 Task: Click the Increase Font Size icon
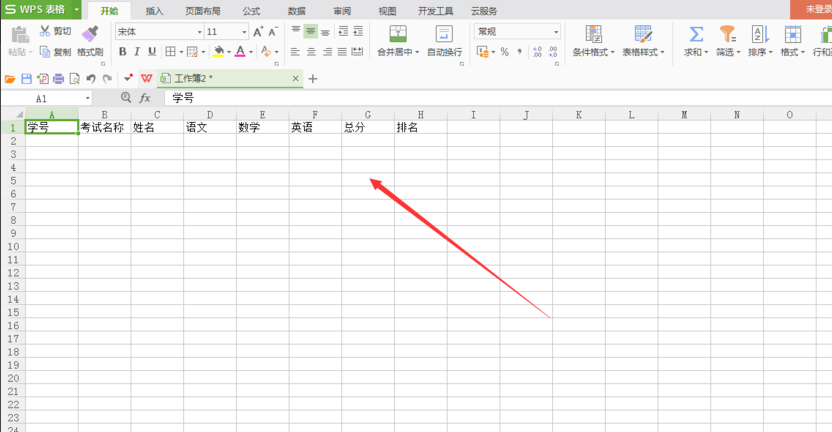point(258,32)
